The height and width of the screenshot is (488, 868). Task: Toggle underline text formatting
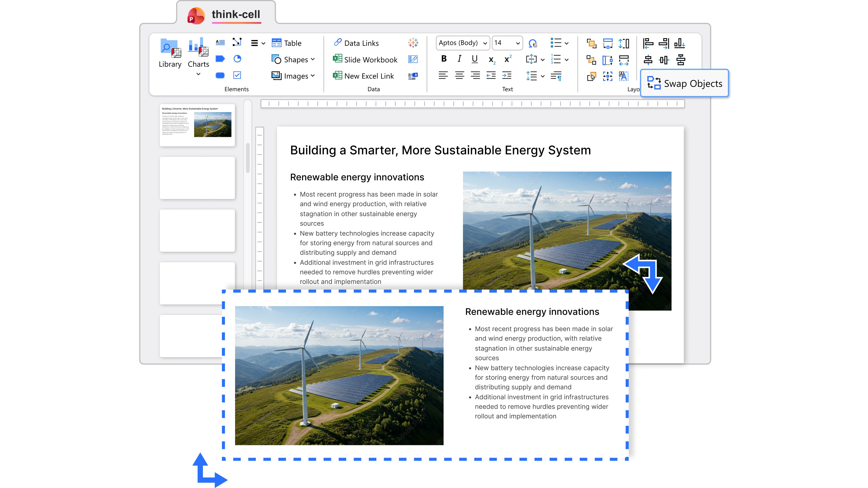click(474, 59)
